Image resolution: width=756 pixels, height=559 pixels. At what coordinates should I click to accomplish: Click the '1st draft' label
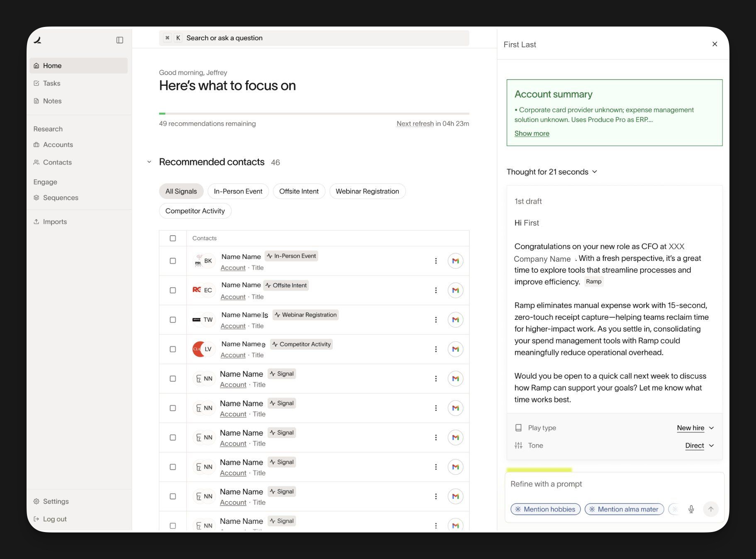pos(528,201)
